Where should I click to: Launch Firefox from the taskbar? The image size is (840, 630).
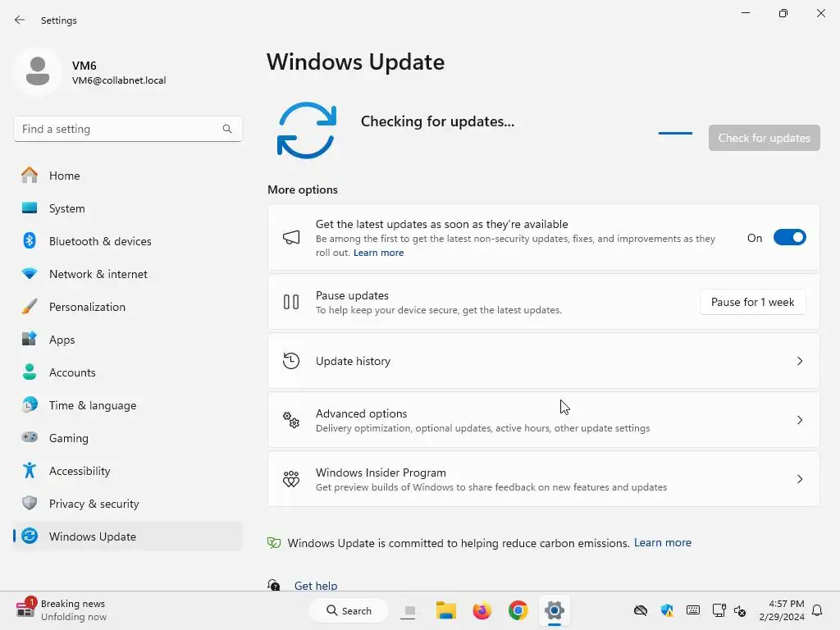click(482, 610)
